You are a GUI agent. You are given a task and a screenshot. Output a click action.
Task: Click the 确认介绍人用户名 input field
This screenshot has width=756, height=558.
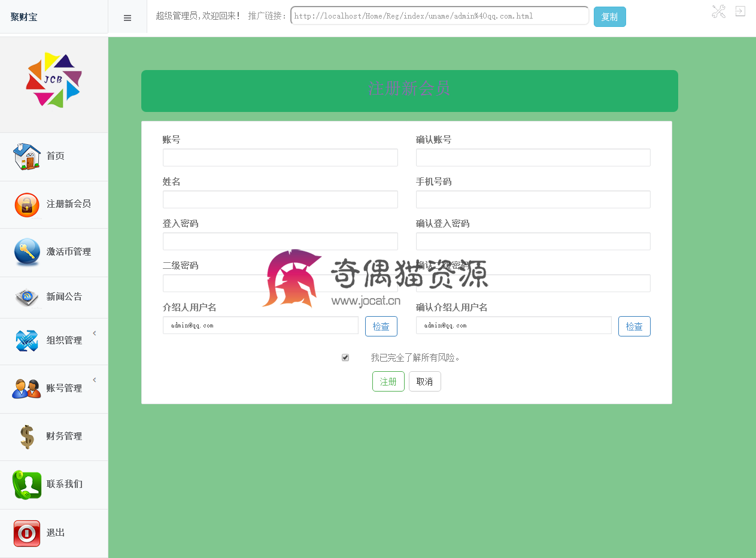point(514,325)
